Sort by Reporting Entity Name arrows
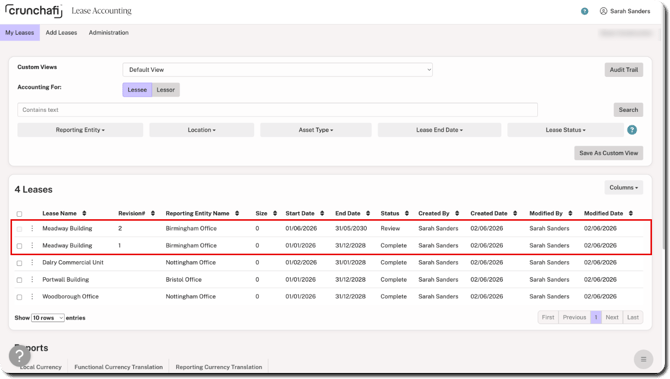This screenshot has width=670, height=379. coord(237,213)
